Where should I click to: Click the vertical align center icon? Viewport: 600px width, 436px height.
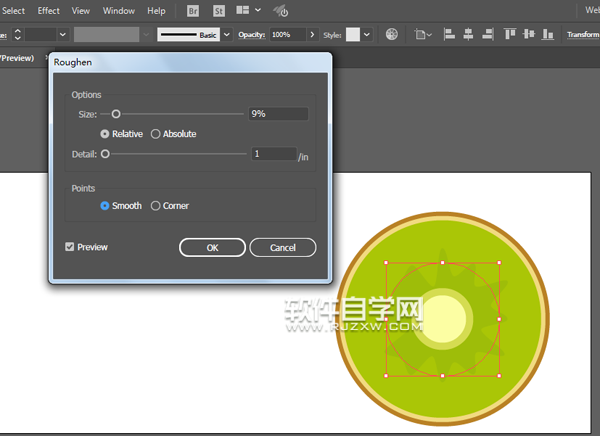coord(527,34)
